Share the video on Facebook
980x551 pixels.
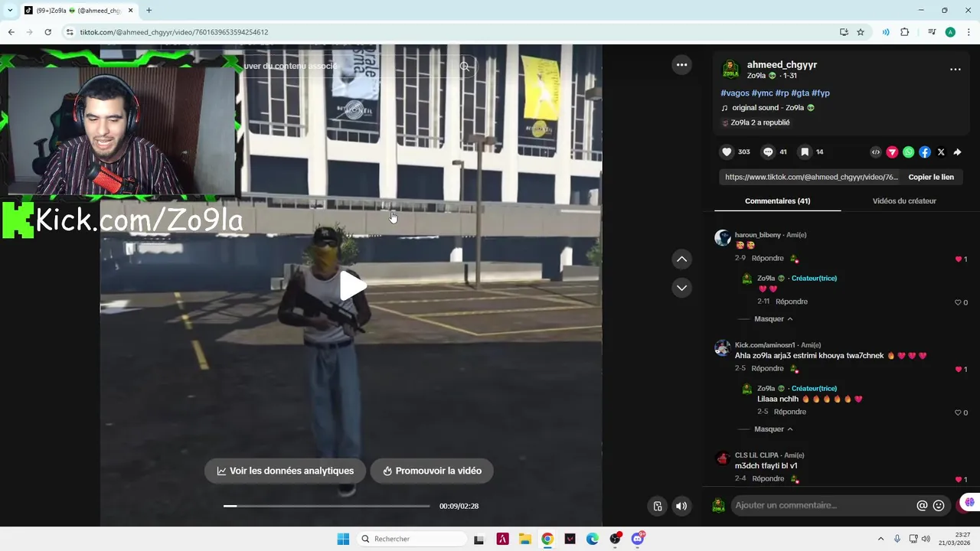coord(925,152)
